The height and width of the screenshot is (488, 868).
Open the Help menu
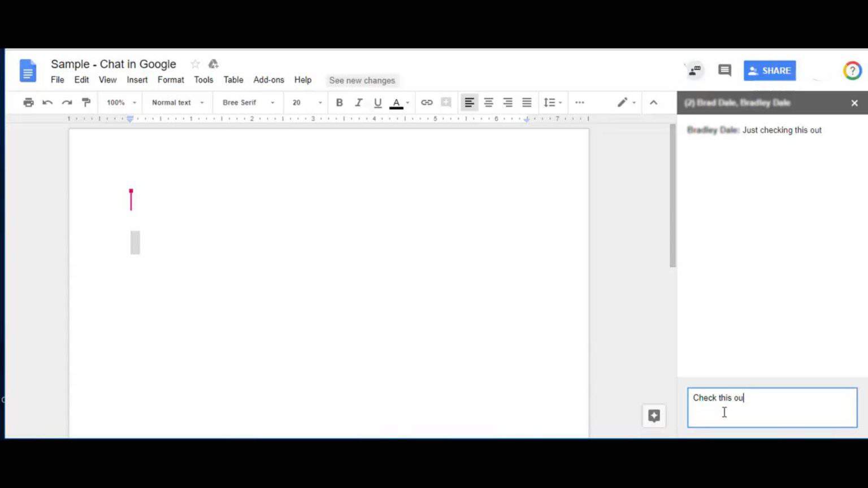click(x=302, y=80)
